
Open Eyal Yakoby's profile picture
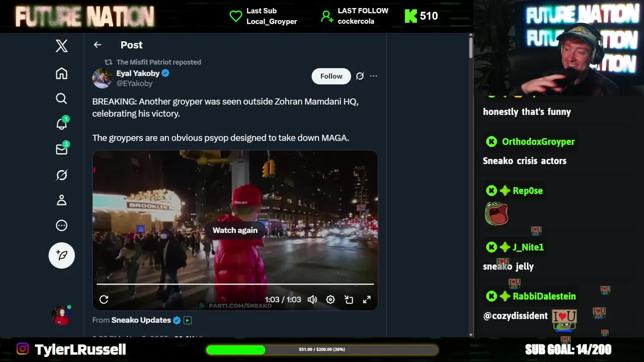102,78
